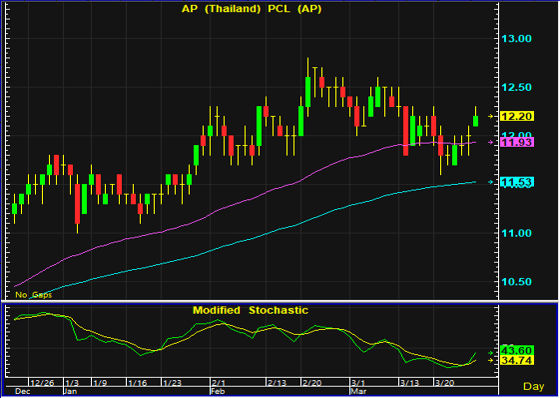Select the green 43.60 stochastic value tag
Image resolution: width=560 pixels, height=398 pixels.
(x=517, y=350)
